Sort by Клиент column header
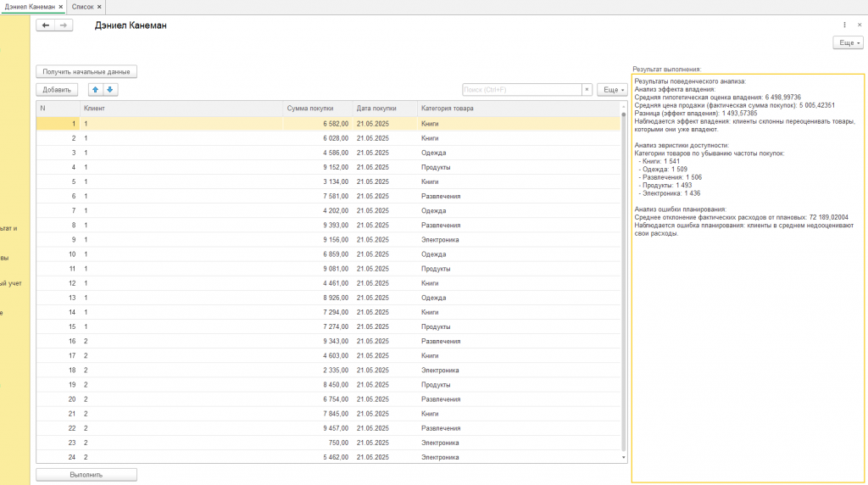The width and height of the screenshot is (868, 485). (181, 109)
